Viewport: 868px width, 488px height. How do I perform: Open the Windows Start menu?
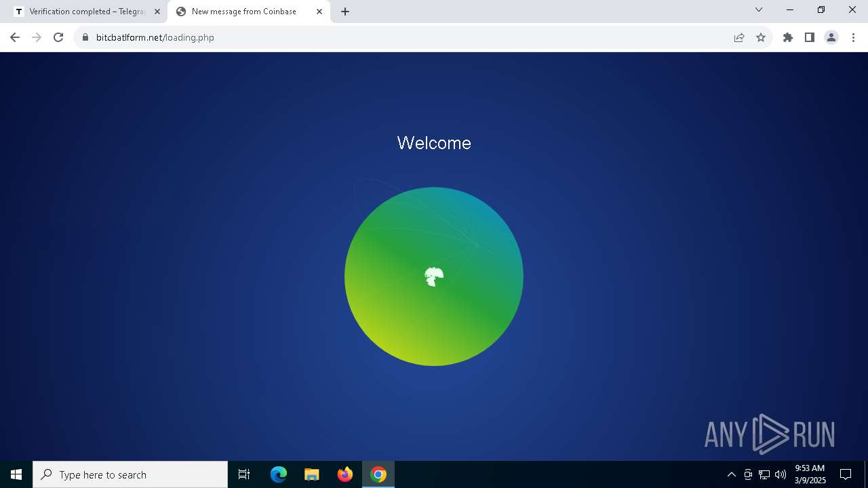pyautogui.click(x=16, y=474)
